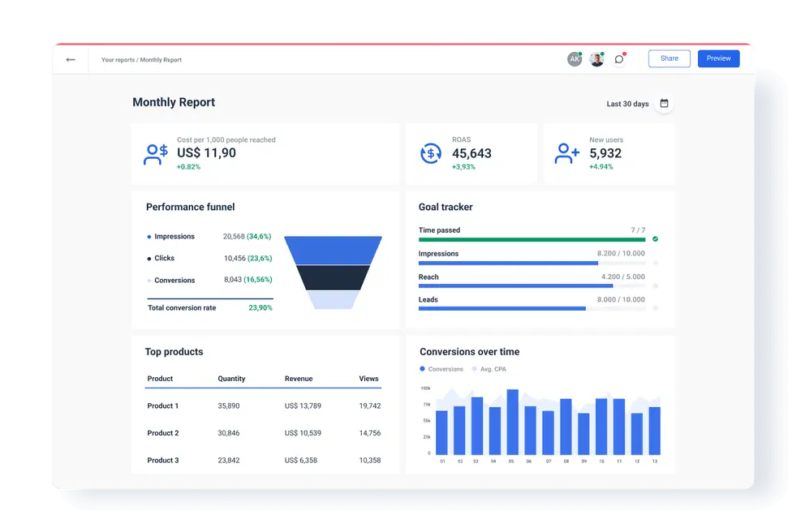This screenshot has height=532, width=805.
Task: Click the Conversions funnel legend row
Action: (209, 280)
